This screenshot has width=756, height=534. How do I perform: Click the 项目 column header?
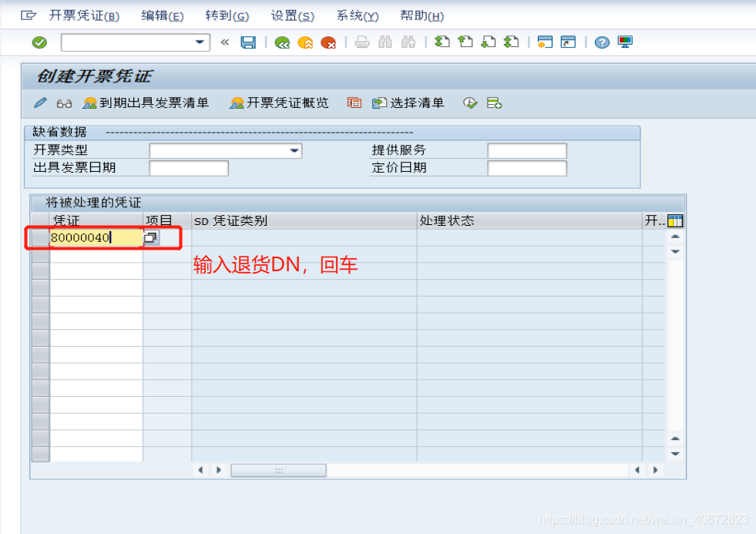click(167, 220)
